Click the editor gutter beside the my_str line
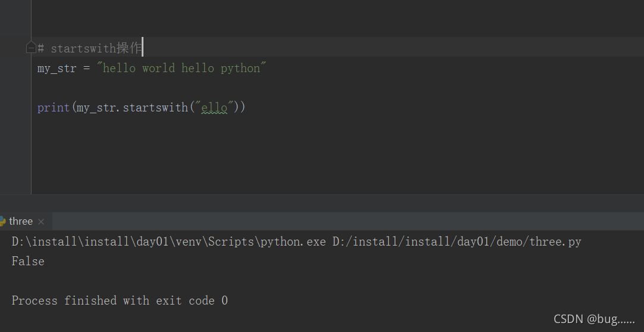 click(15, 68)
